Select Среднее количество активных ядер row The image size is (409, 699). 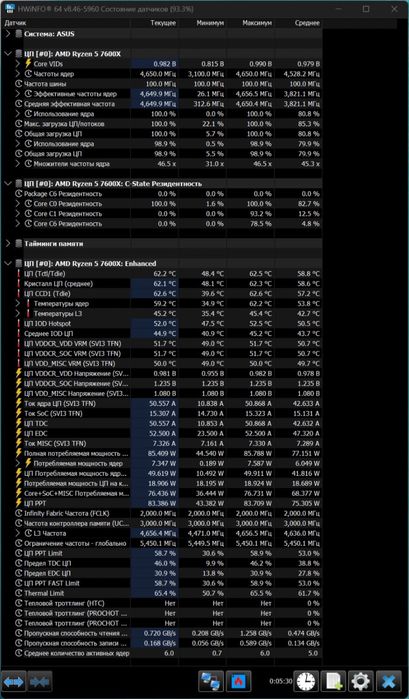(x=161, y=653)
